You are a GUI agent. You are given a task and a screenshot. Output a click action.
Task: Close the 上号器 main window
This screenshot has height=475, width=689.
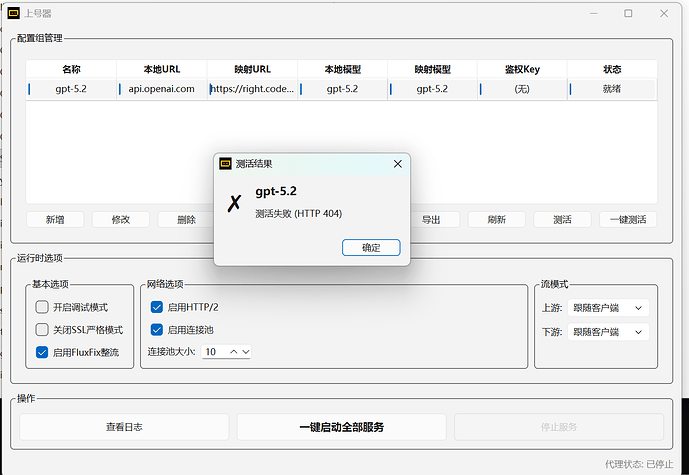click(664, 13)
